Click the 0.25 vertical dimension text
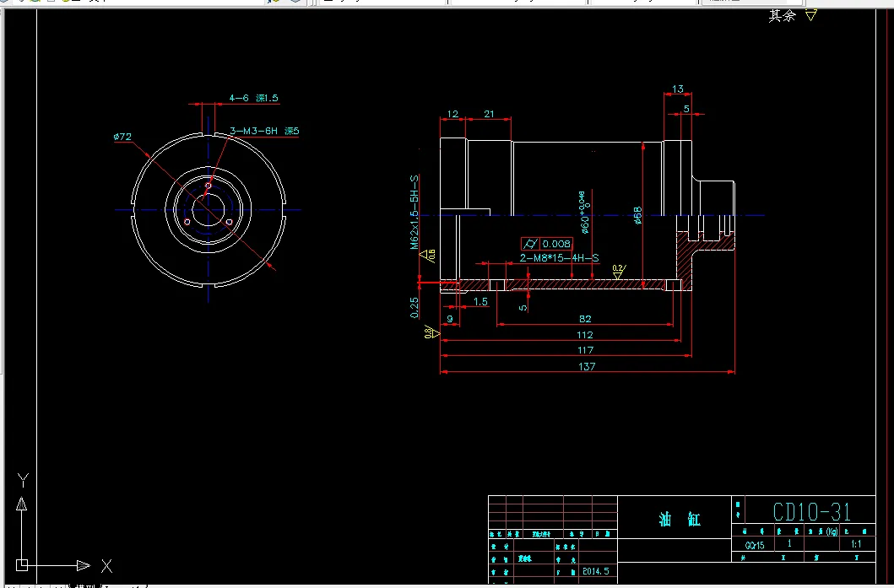Viewport: 894px width, 588px height. coord(414,308)
